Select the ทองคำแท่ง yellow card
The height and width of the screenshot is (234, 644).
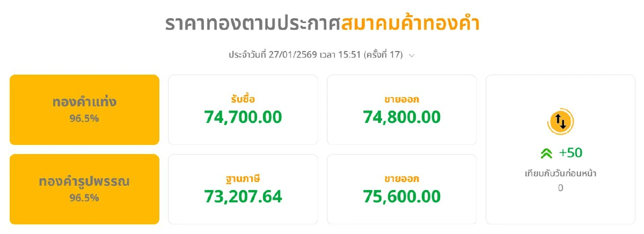[x=84, y=109]
